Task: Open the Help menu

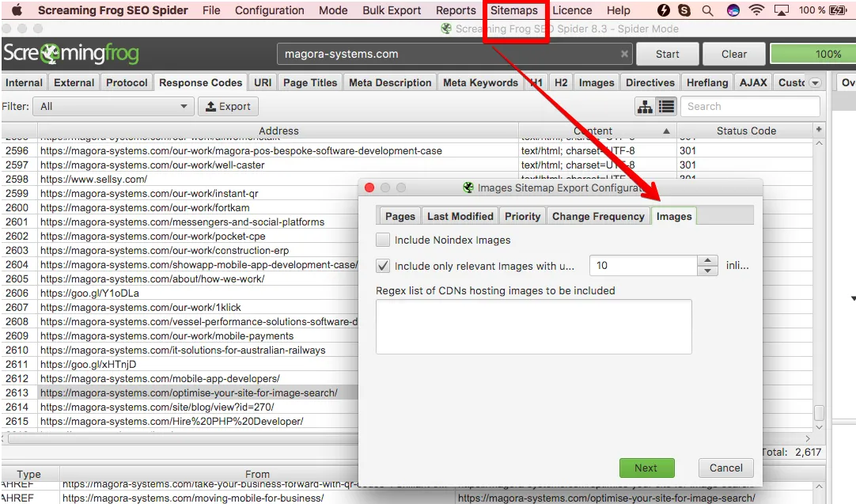Action: (618, 10)
